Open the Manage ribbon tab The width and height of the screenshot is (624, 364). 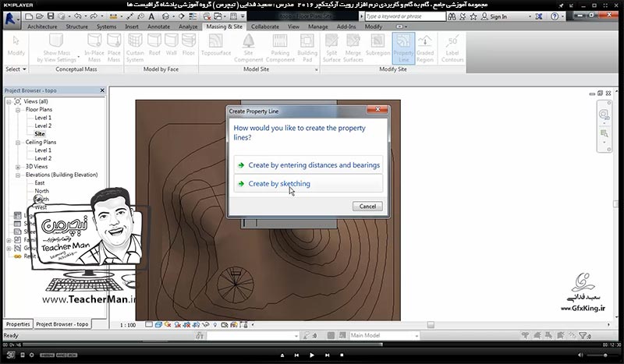click(318, 27)
